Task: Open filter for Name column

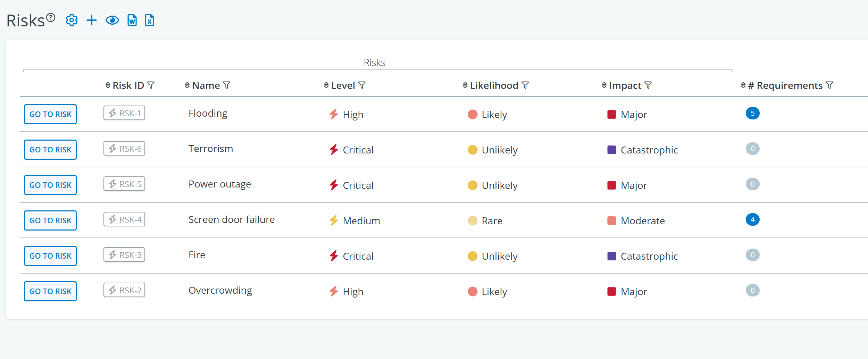Action: pyautogui.click(x=227, y=85)
